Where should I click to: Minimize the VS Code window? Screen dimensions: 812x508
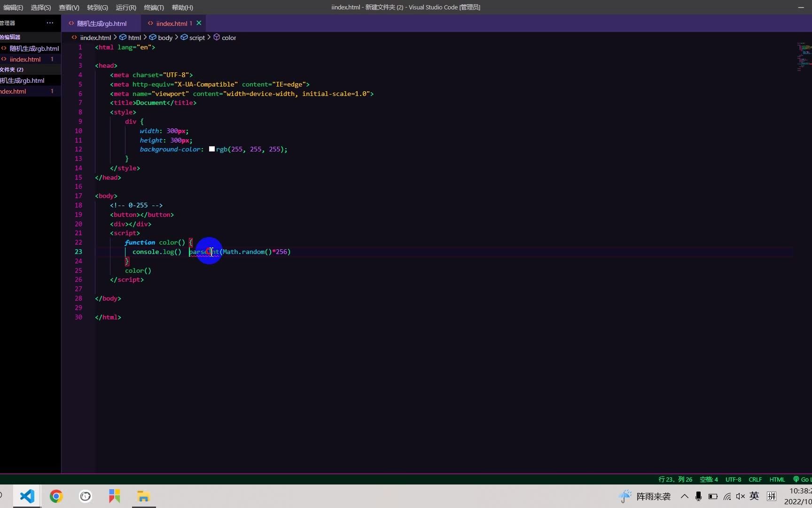click(801, 7)
